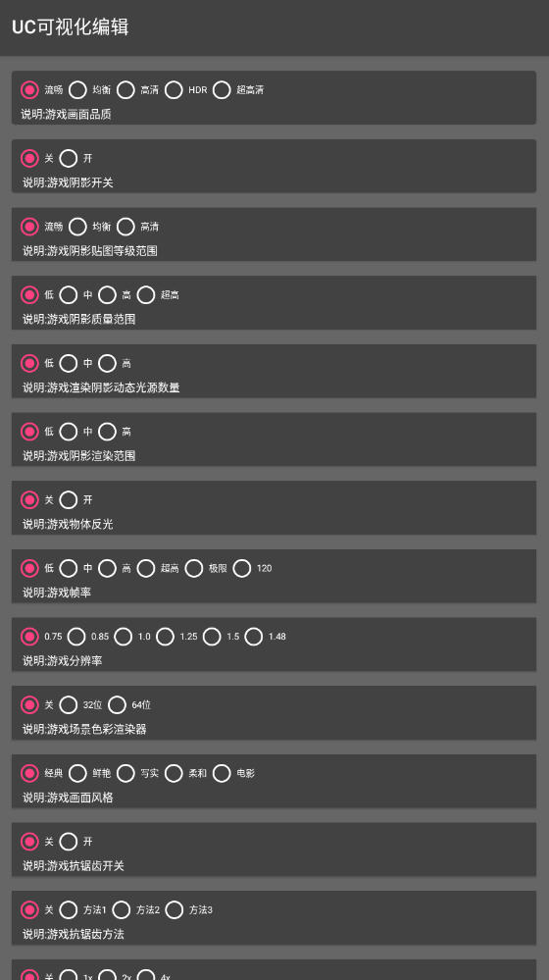
Task: Select 高 for 游戏阴影渲染范围
Action: point(108,432)
